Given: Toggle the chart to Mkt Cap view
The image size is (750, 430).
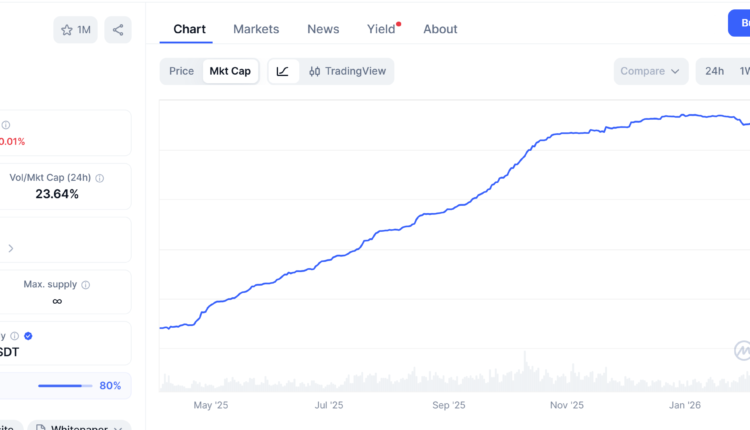Looking at the screenshot, I should (x=230, y=71).
